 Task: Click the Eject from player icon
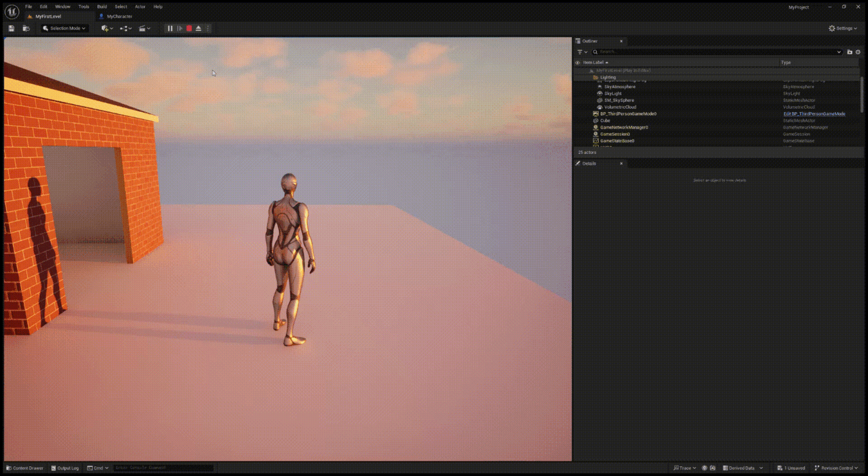pos(198,28)
